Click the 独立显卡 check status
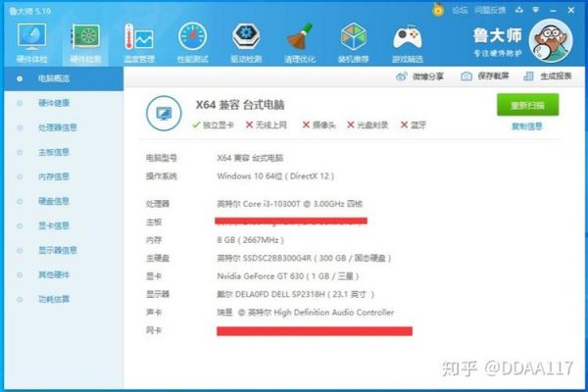The width and height of the screenshot is (588, 392). point(213,124)
